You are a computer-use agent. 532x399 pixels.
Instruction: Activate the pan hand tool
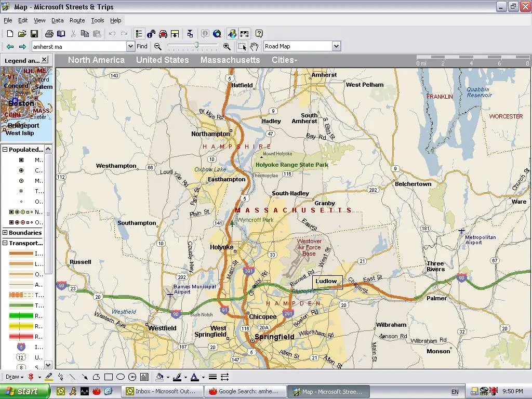click(x=255, y=46)
